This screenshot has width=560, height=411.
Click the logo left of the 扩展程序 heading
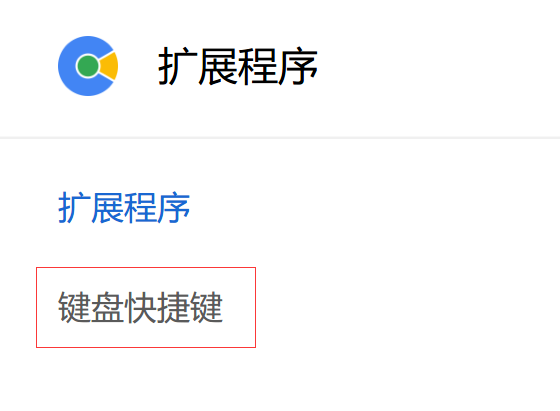[x=88, y=66]
